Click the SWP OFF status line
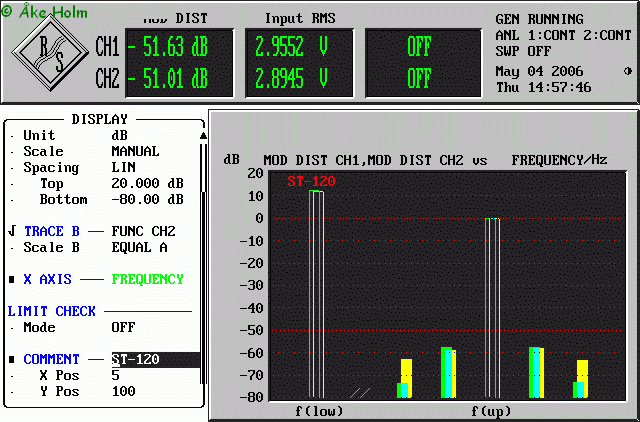 [x=524, y=51]
